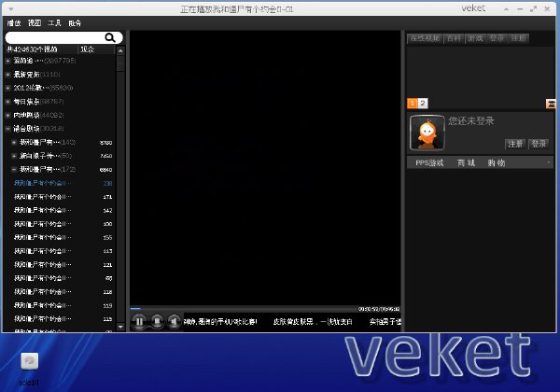This screenshot has width=560, height=392.
Task: Open the 播放 menu
Action: [14, 23]
